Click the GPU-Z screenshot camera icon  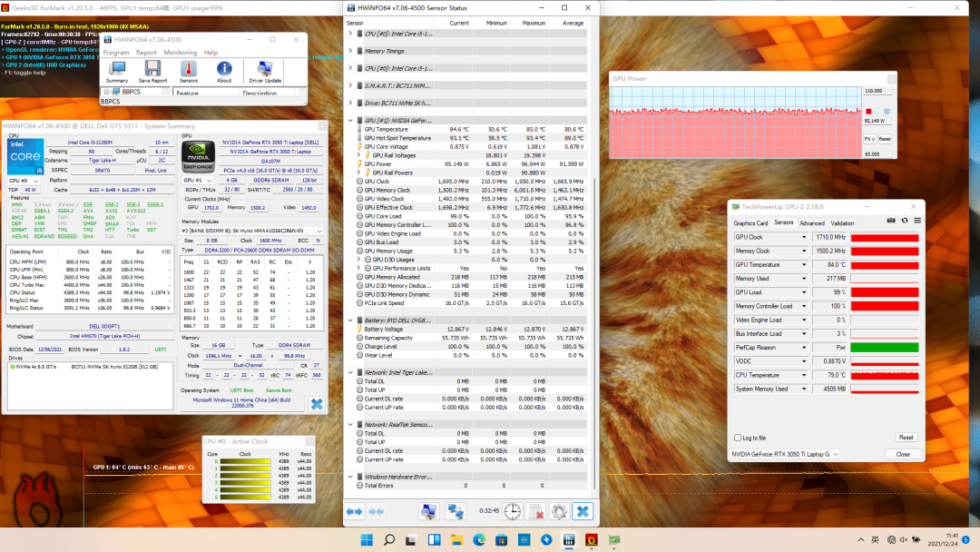coord(891,221)
